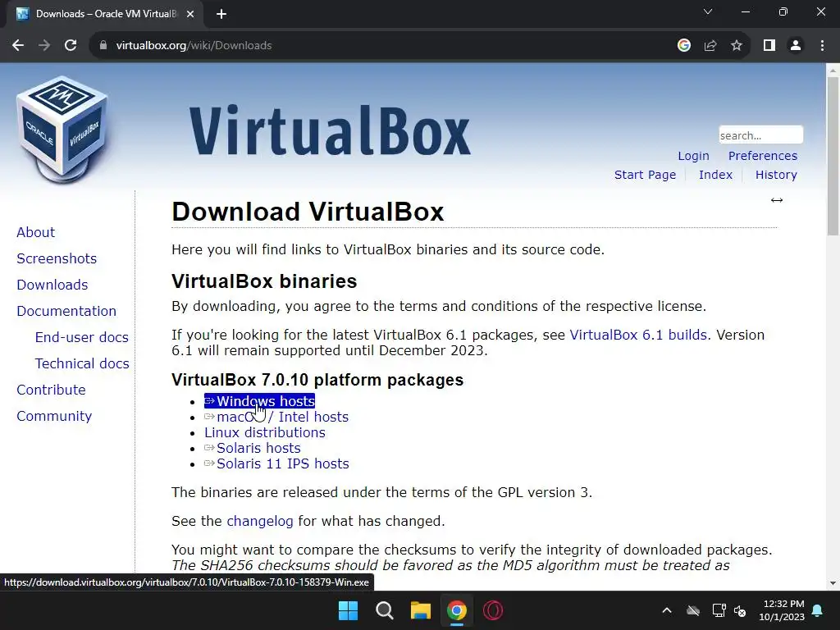This screenshot has width=840, height=630.
Task: Click the muted volume tray icon
Action: (x=740, y=610)
